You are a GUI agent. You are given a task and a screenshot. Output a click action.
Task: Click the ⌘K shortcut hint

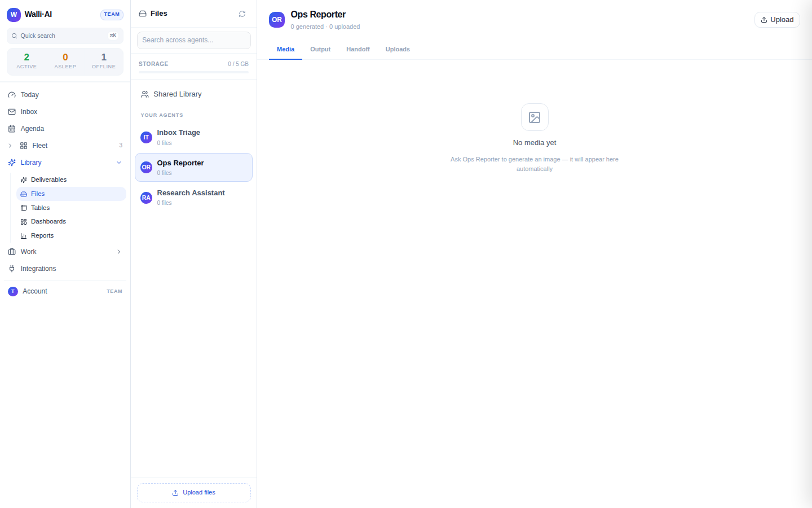(113, 36)
